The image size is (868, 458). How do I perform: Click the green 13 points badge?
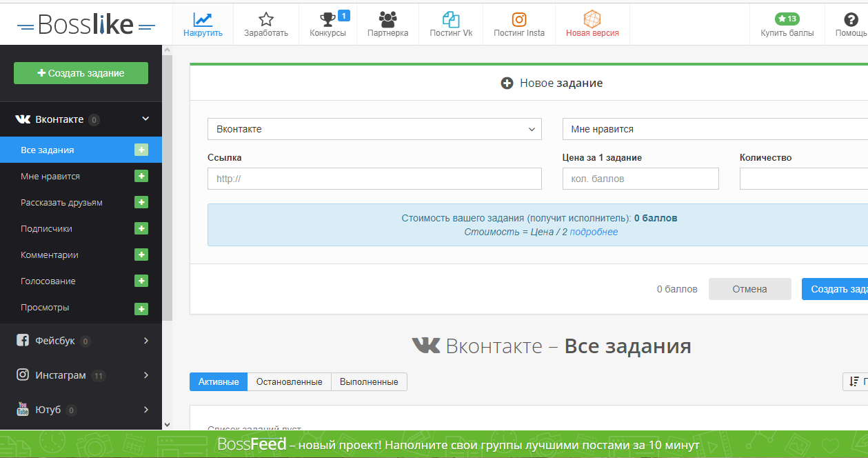pyautogui.click(x=787, y=19)
